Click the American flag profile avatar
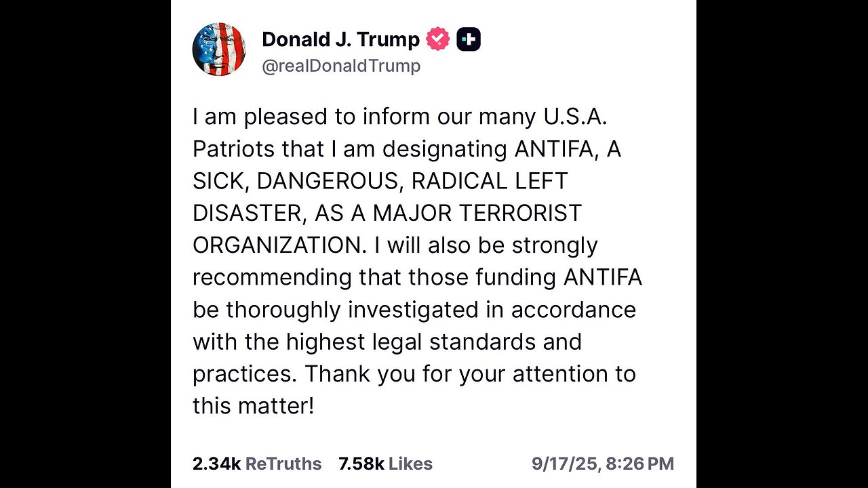 pyautogui.click(x=218, y=49)
